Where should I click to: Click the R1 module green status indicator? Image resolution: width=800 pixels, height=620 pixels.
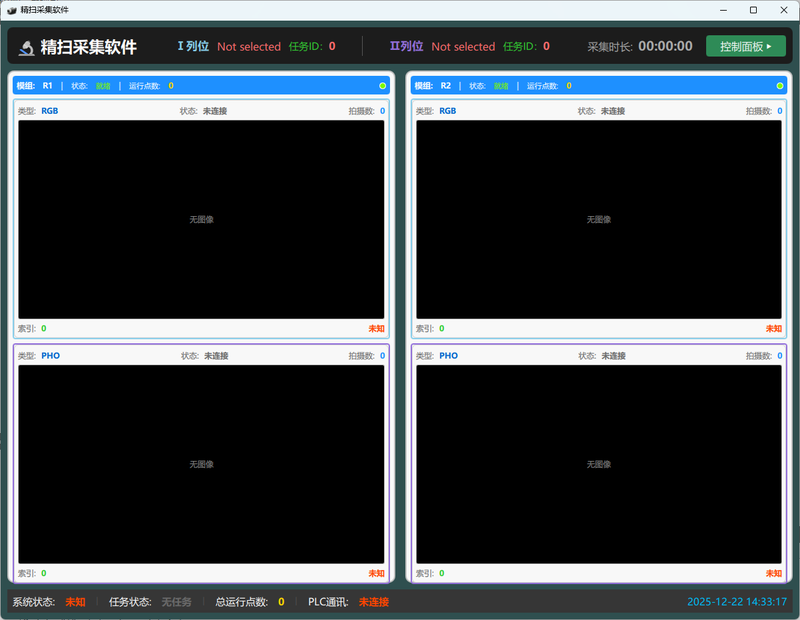tap(382, 86)
